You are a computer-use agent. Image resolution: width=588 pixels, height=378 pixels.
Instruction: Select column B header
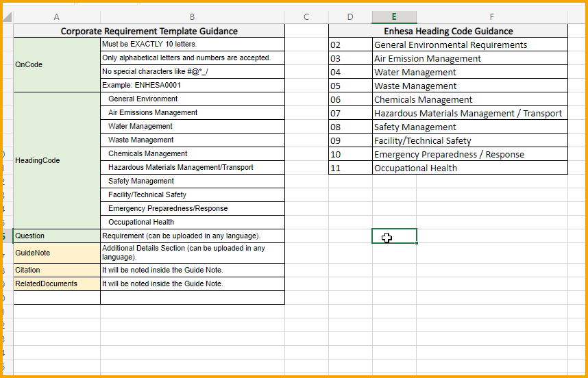[x=193, y=17]
